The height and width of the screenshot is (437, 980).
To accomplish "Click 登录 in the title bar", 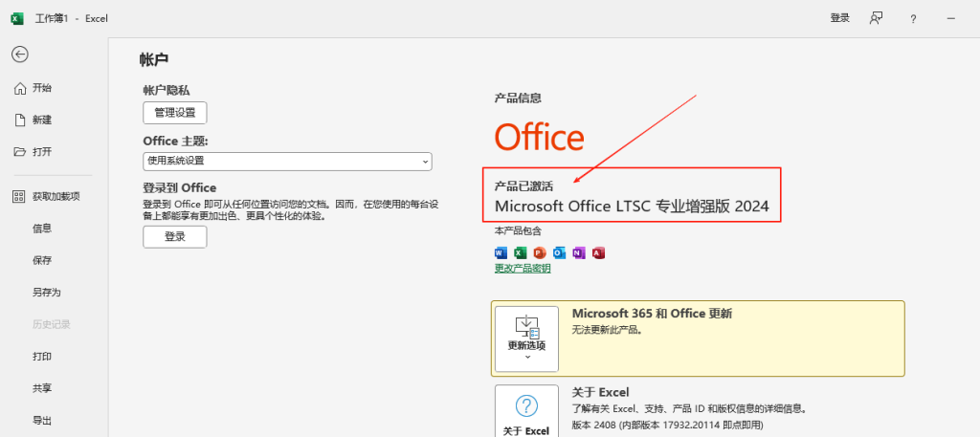I will (x=839, y=18).
